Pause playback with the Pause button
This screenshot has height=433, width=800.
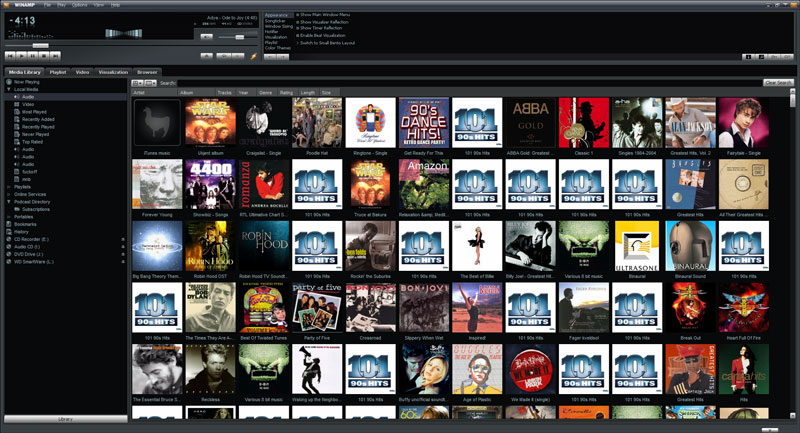pyautogui.click(x=33, y=56)
